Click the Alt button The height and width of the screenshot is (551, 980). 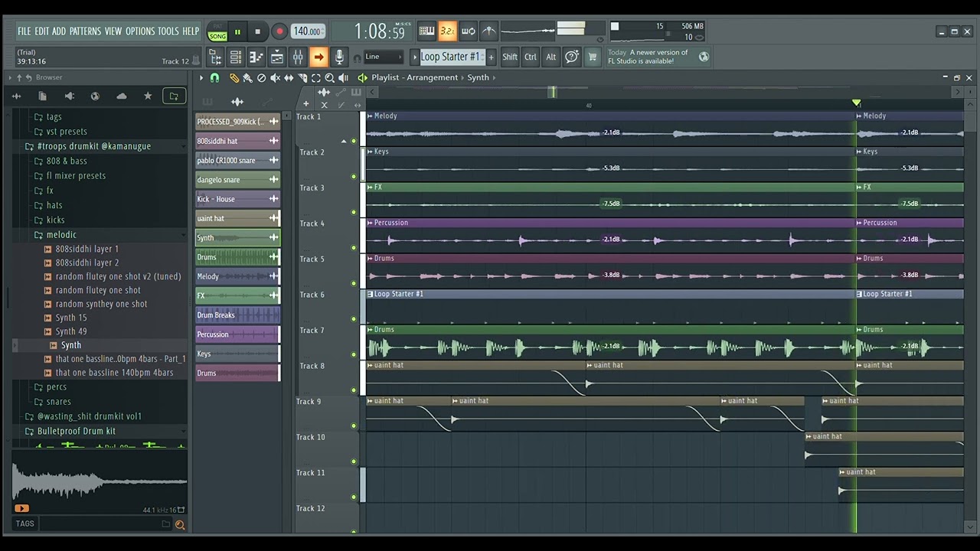(x=550, y=57)
